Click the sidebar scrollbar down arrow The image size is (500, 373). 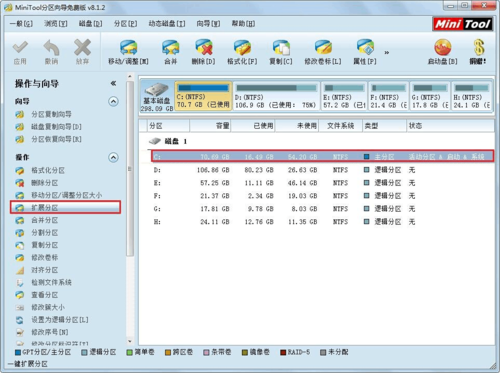pos(130,341)
